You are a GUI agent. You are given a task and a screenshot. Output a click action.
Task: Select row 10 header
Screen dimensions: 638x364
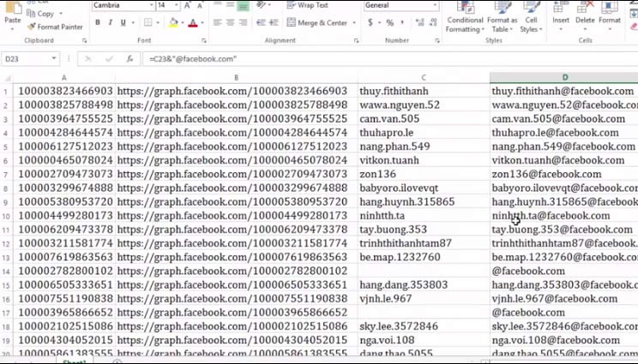click(6, 216)
